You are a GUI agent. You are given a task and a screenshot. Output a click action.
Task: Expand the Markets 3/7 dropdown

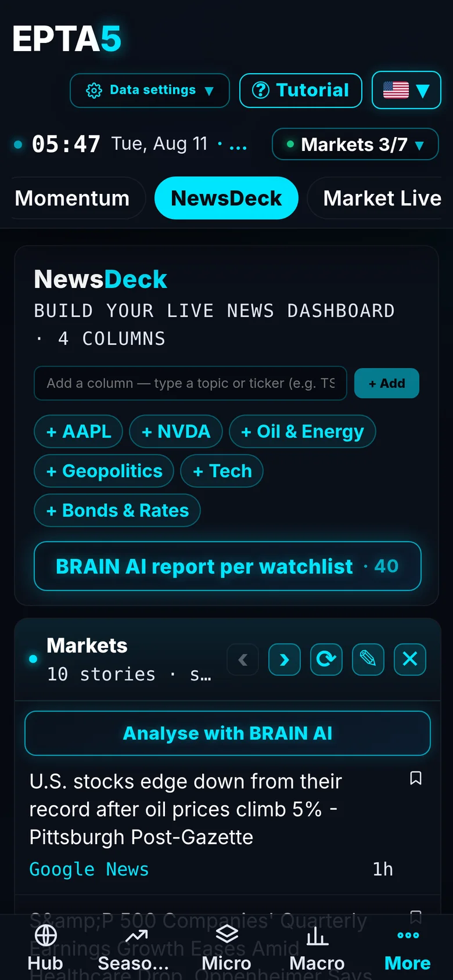click(x=355, y=144)
